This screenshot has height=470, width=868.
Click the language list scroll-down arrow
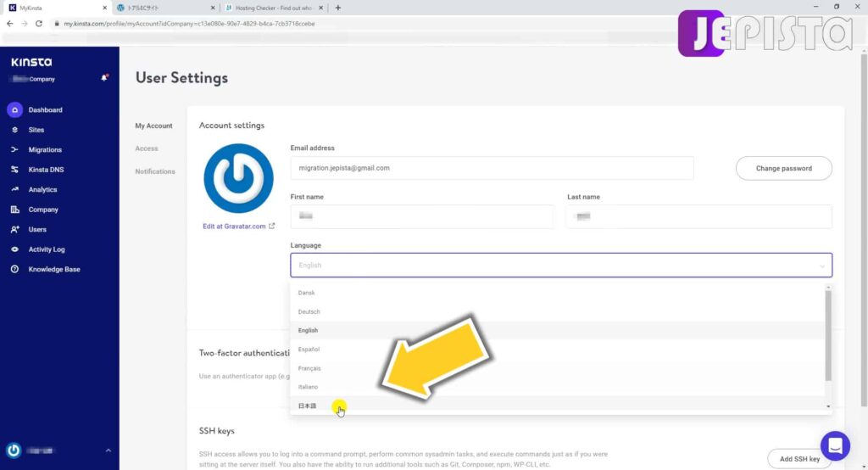[828, 406]
